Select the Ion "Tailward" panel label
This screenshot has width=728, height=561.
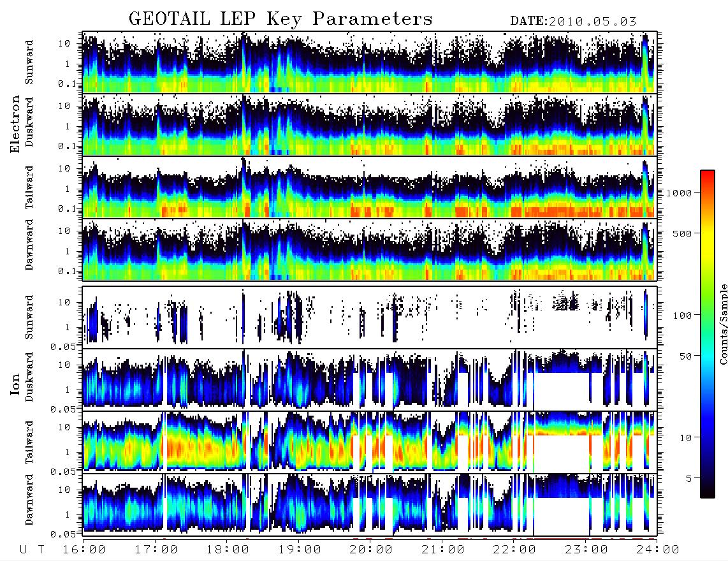[29, 442]
